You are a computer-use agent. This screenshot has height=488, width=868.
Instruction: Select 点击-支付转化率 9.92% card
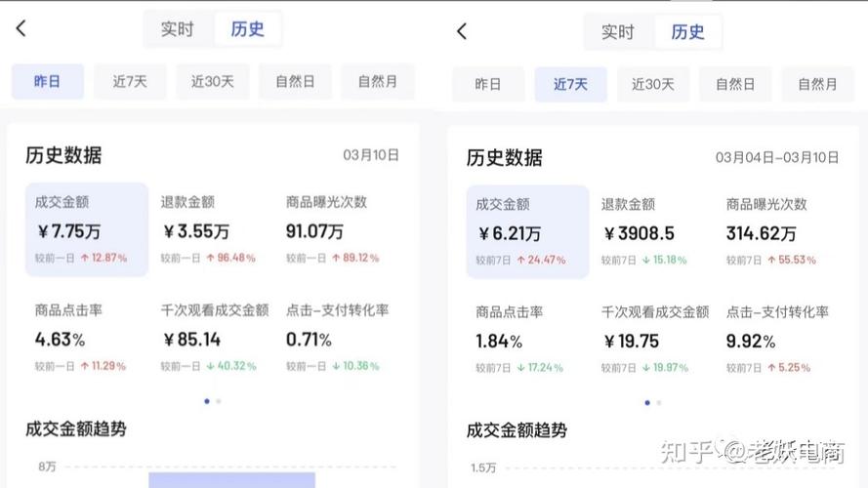point(779,340)
